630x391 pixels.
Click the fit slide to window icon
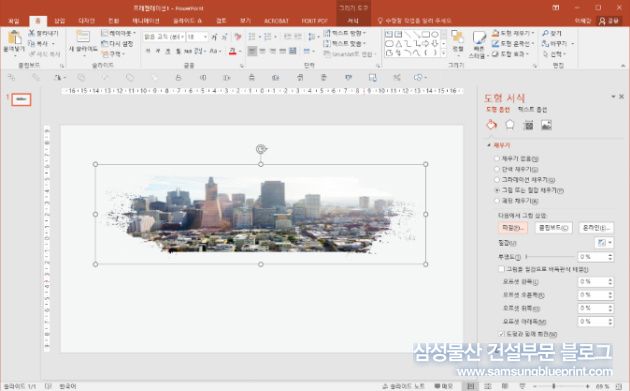[618, 387]
